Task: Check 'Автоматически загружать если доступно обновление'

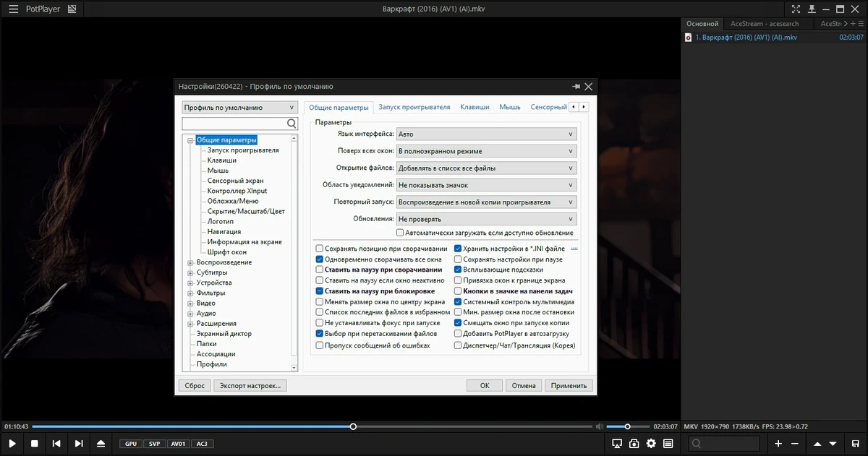Action: (x=400, y=233)
